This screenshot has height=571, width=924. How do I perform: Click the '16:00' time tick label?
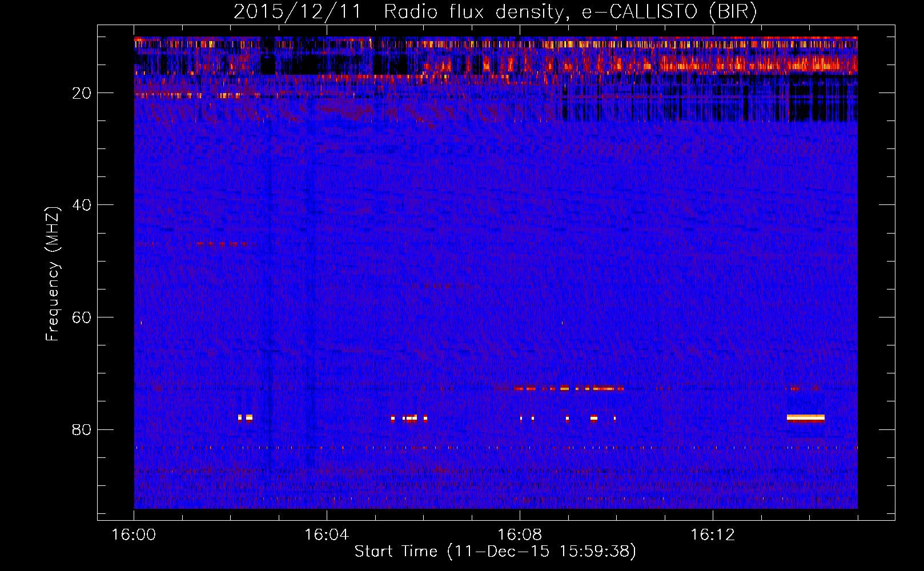[134, 535]
